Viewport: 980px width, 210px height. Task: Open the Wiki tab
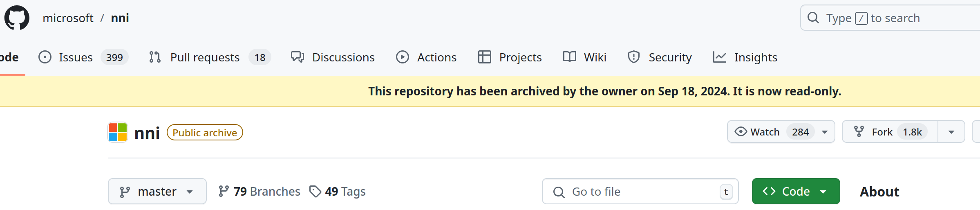point(595,57)
